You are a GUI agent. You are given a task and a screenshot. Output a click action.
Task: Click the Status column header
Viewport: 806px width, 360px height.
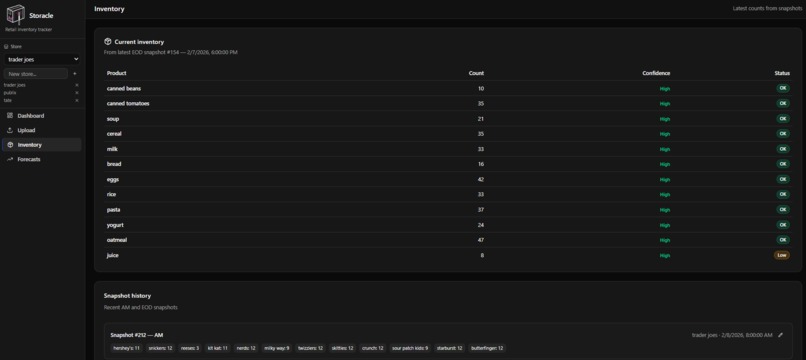(x=782, y=73)
